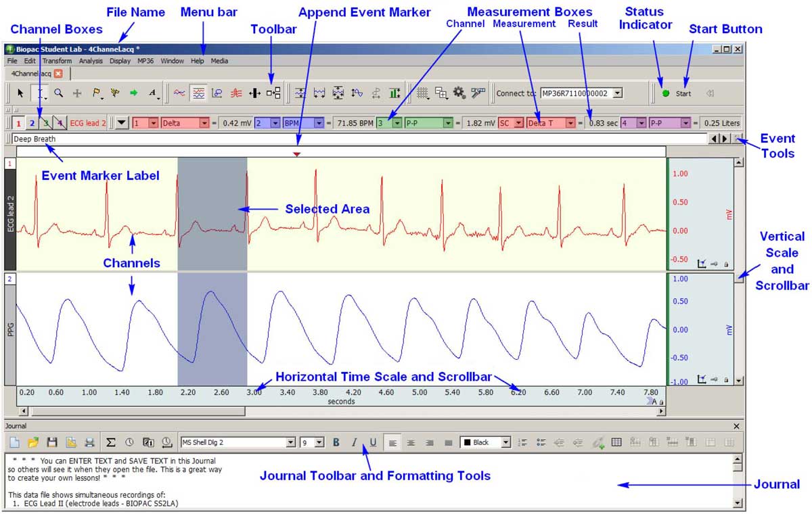
Task: Toggle channel 3 box visibility
Action: [45, 123]
